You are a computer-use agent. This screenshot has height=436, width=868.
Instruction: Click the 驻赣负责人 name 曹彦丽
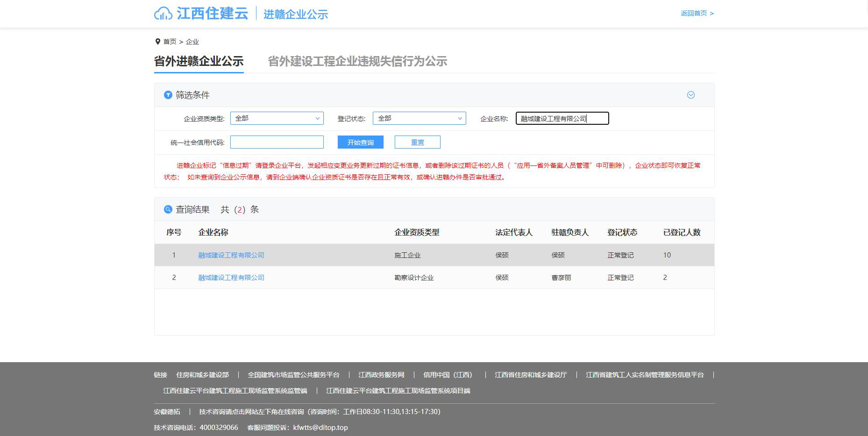[561, 278]
